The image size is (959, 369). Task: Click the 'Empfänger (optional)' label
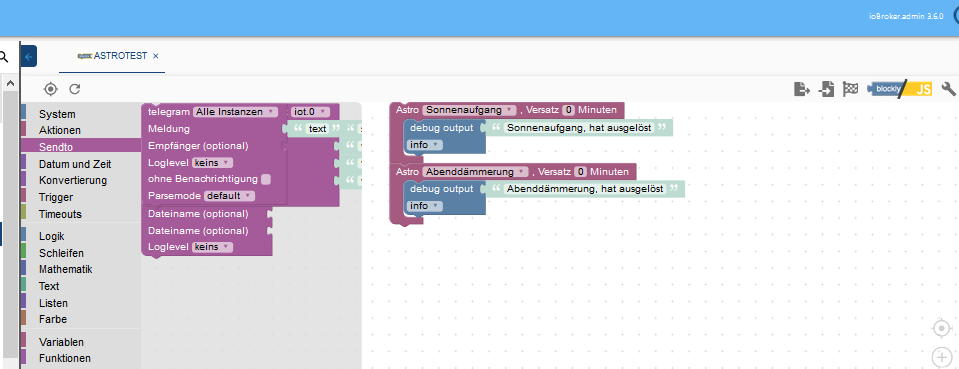[198, 146]
